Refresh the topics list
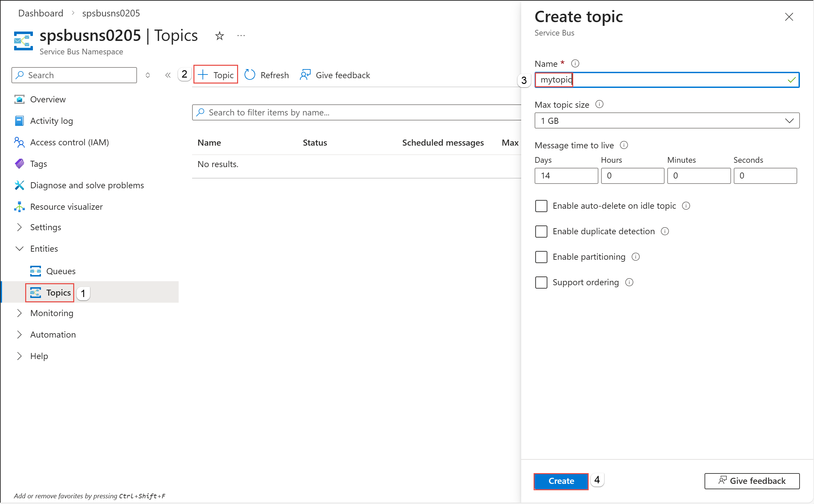 click(x=266, y=75)
